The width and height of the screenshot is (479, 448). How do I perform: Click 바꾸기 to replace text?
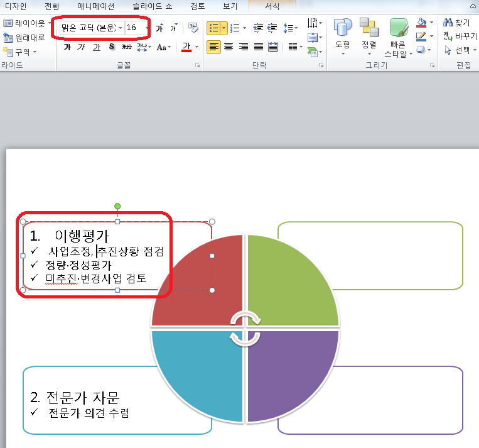tap(460, 36)
